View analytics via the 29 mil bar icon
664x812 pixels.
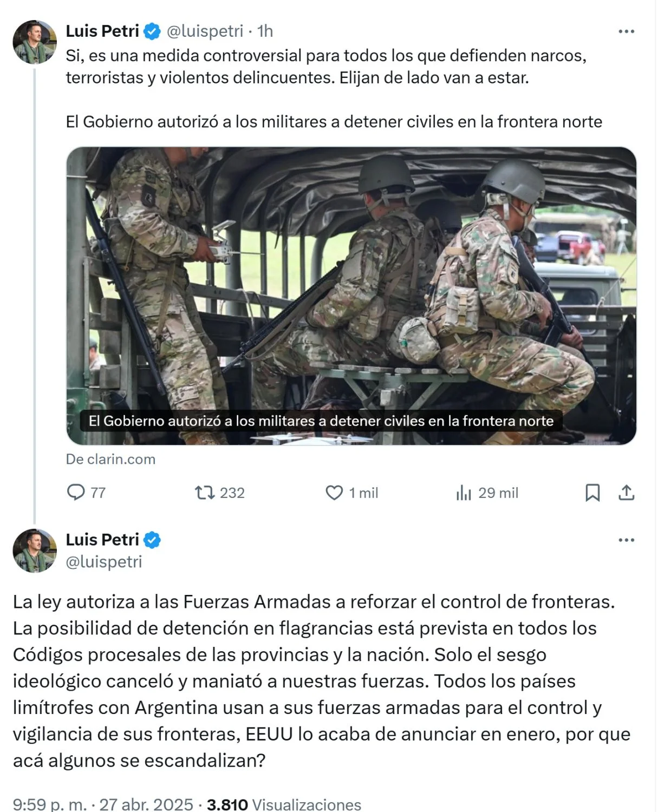[x=464, y=493]
